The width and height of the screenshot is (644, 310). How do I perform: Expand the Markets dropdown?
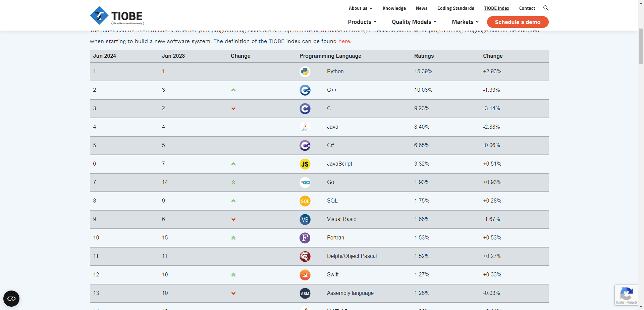pos(465,22)
